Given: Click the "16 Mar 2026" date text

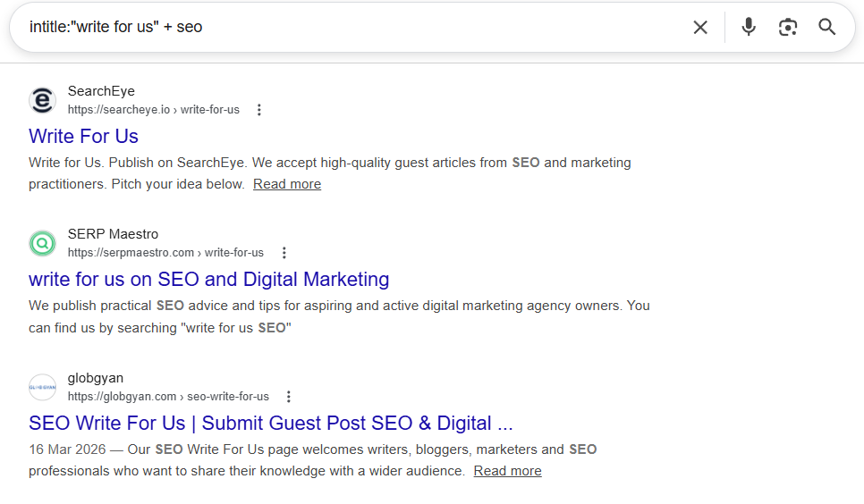Looking at the screenshot, I should pyautogui.click(x=67, y=449).
